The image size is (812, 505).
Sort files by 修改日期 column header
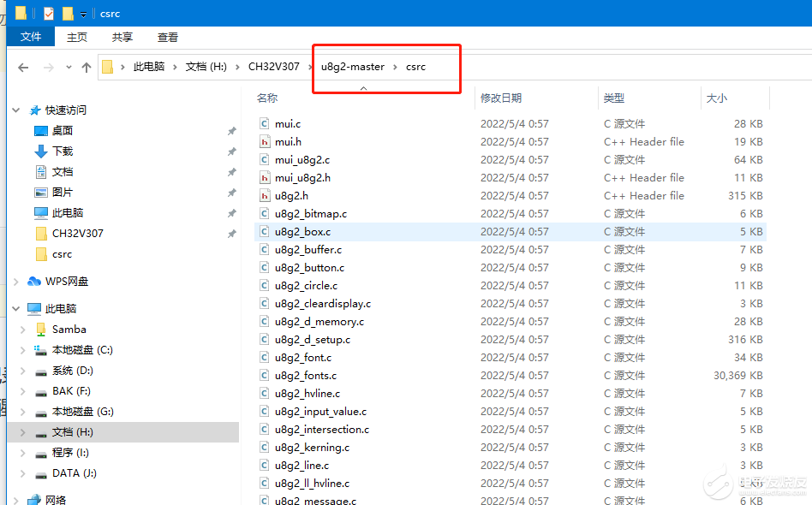pyautogui.click(x=501, y=98)
